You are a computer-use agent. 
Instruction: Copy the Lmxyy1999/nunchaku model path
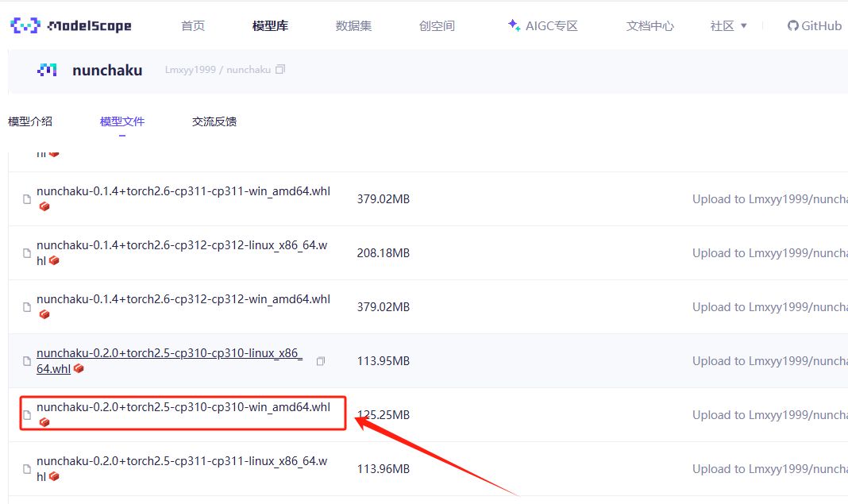279,69
